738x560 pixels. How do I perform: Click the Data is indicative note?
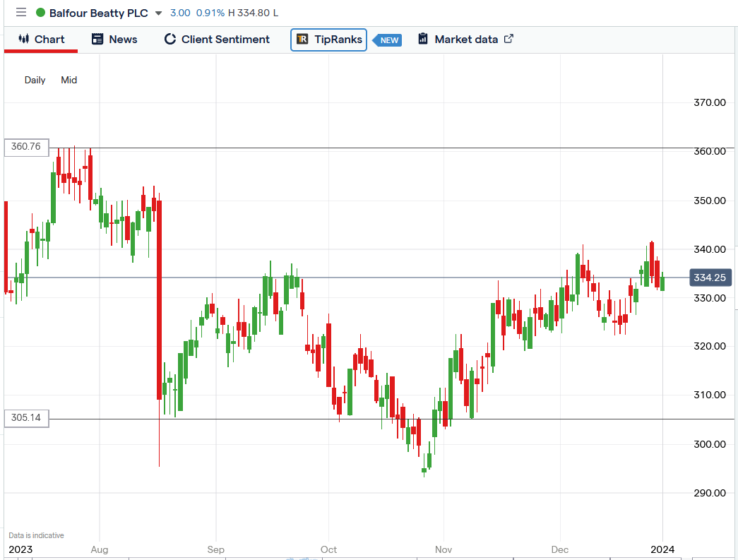point(36,535)
